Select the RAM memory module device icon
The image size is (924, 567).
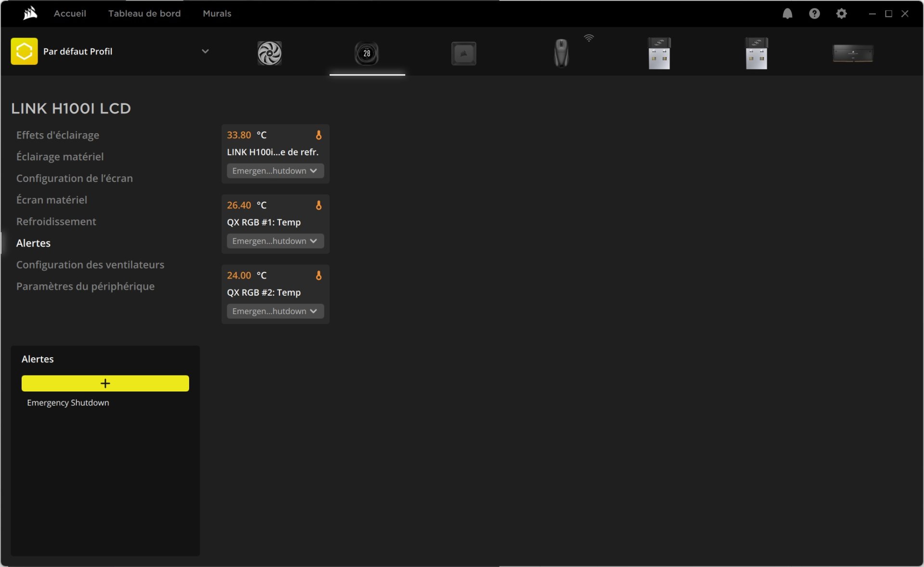tap(853, 53)
